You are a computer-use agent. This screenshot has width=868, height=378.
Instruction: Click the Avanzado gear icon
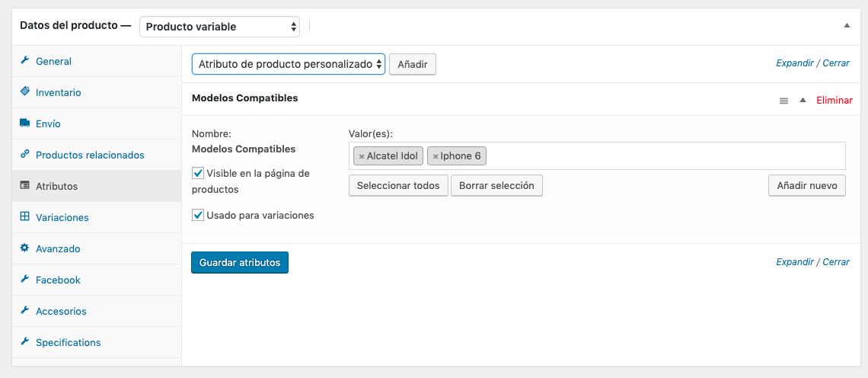[24, 248]
